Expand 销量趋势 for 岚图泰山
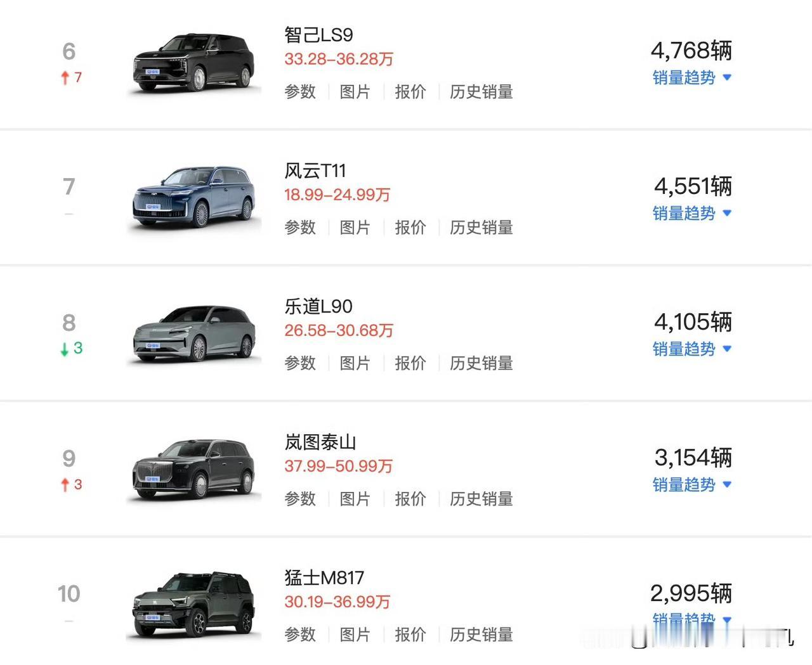812x665 pixels. [692, 485]
